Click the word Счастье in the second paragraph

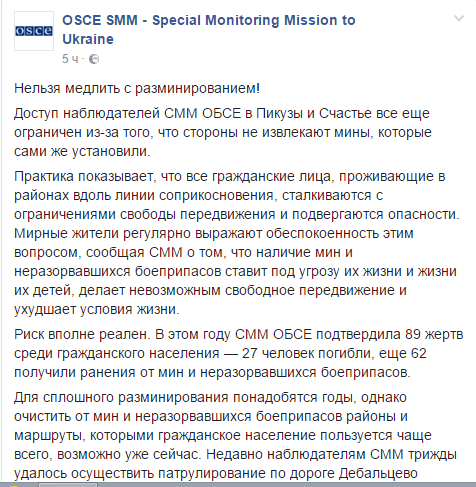tap(345, 114)
